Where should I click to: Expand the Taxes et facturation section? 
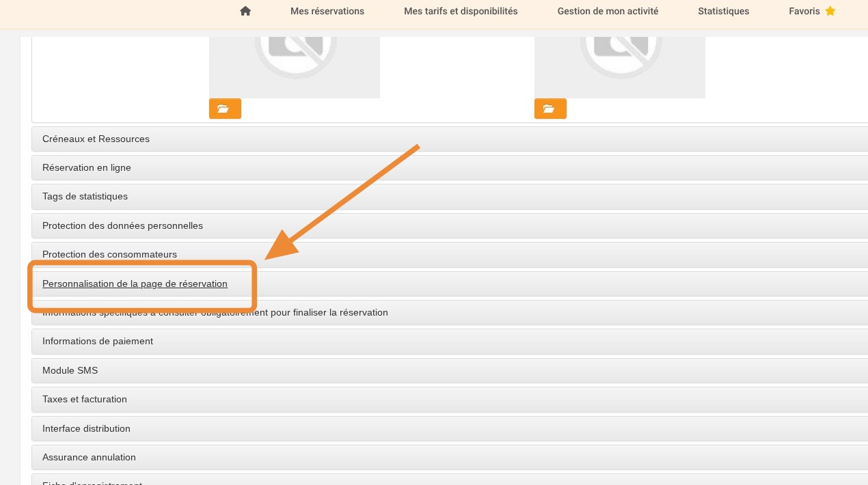pyautogui.click(x=450, y=399)
